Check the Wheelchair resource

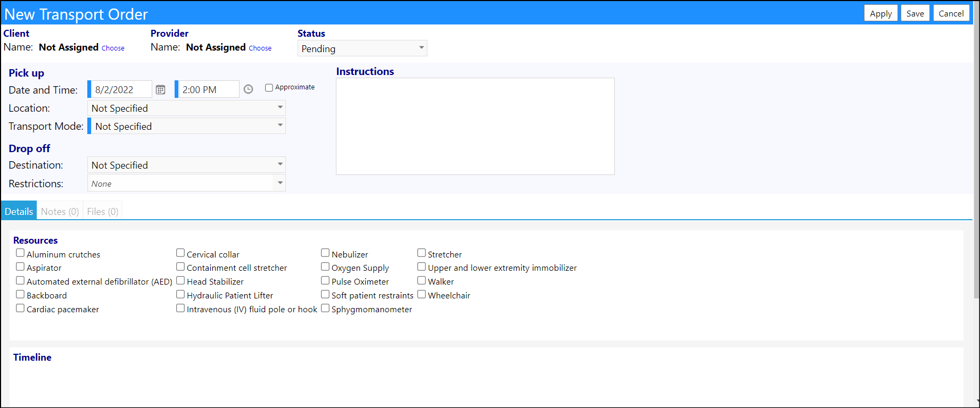coord(422,294)
